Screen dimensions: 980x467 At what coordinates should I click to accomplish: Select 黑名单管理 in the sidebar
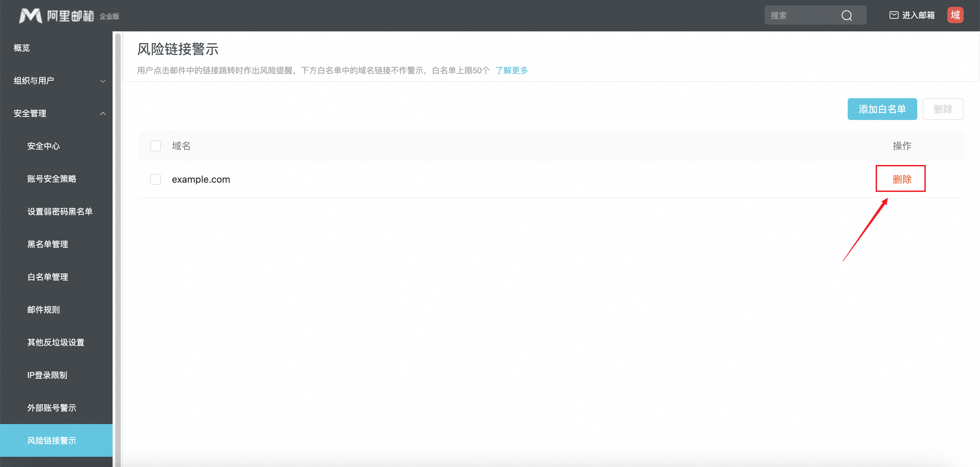click(x=47, y=244)
